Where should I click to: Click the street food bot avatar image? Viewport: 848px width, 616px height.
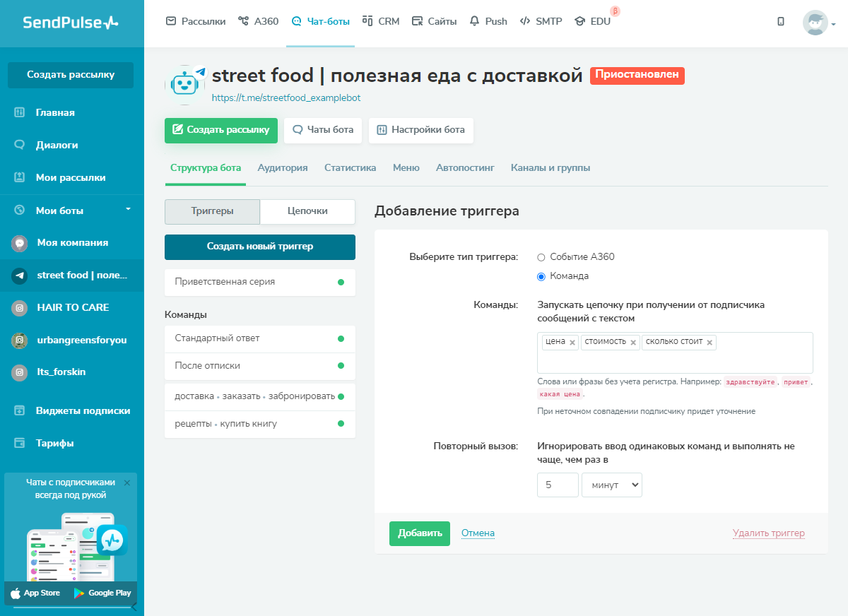pos(184,84)
